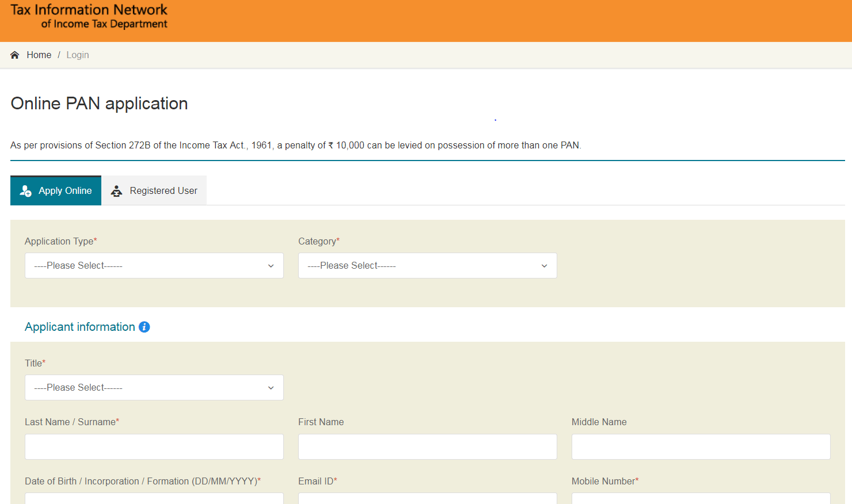
Task: Click the Online PAN application heading
Action: (99, 104)
